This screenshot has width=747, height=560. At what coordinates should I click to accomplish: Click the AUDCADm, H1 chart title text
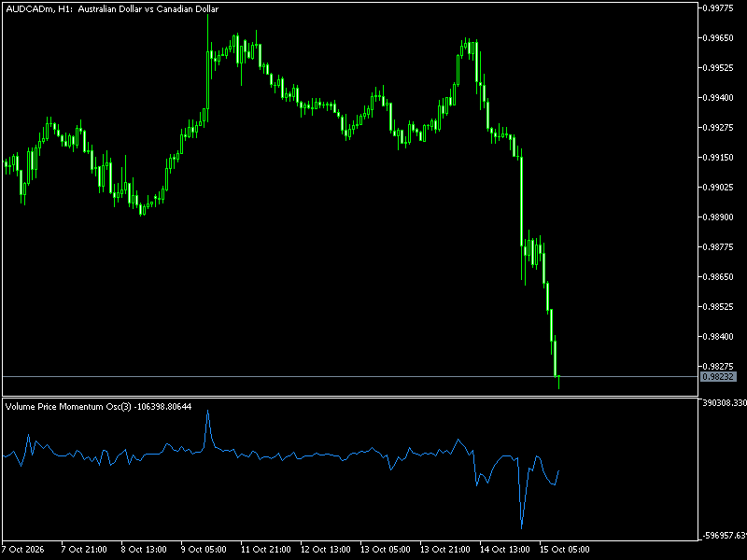(x=112, y=9)
